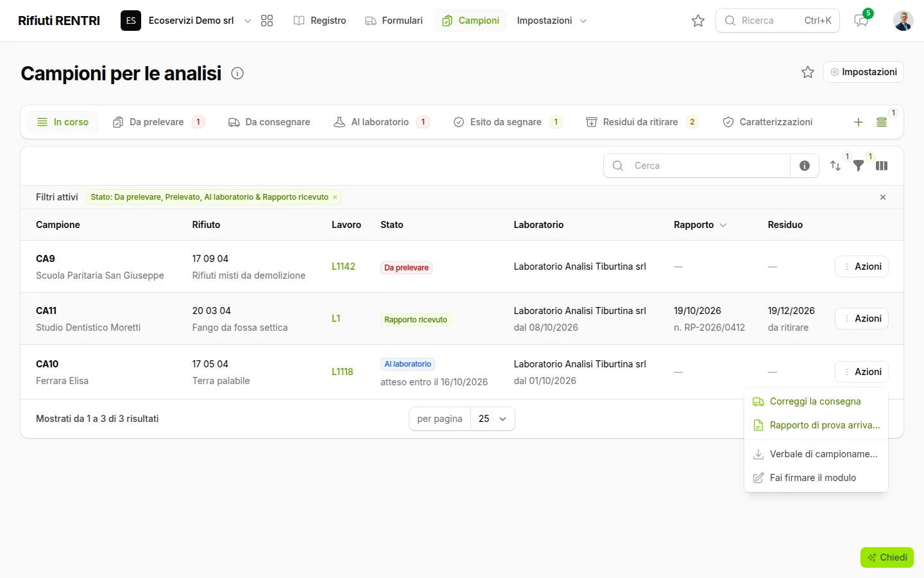
Task: Switch to the Residui da ritirare tab
Action: tap(642, 122)
